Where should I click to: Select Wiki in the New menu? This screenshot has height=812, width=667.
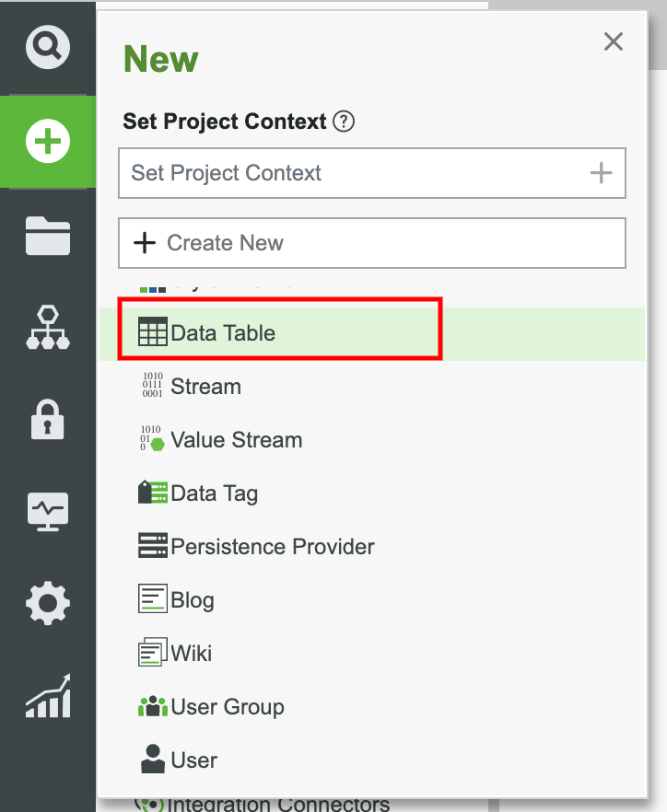(x=189, y=653)
